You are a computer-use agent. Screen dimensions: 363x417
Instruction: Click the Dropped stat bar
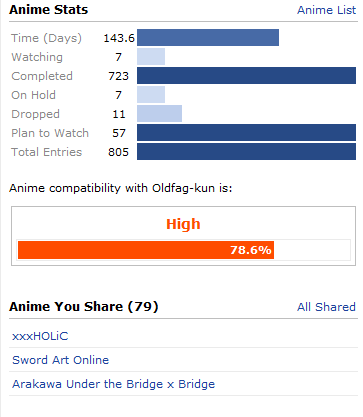click(x=159, y=114)
